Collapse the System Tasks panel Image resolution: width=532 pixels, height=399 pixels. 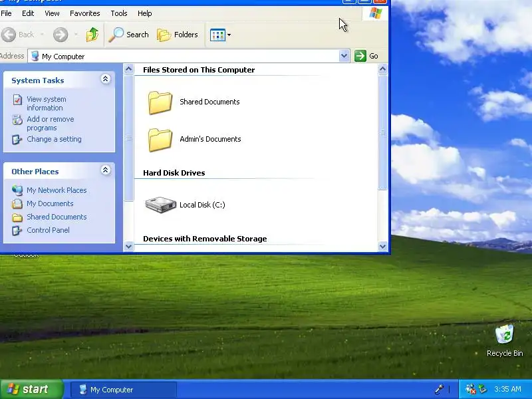tap(106, 79)
